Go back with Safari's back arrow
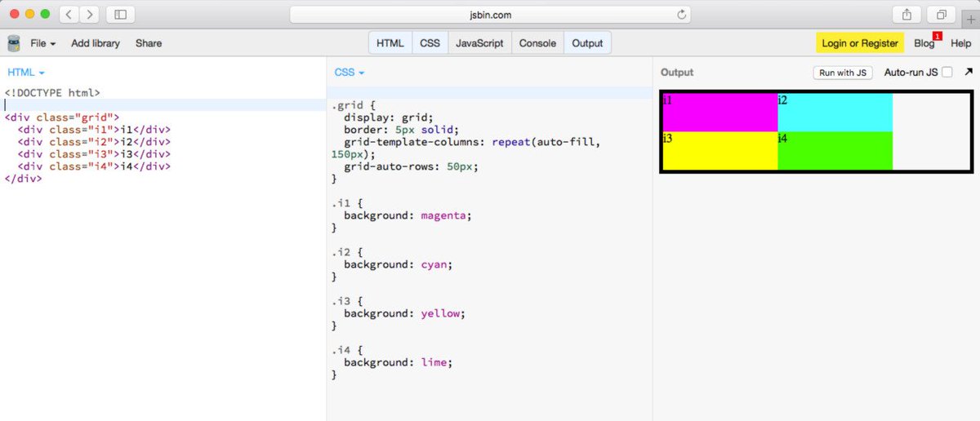Viewport: 980px width, 421px height. click(69, 15)
